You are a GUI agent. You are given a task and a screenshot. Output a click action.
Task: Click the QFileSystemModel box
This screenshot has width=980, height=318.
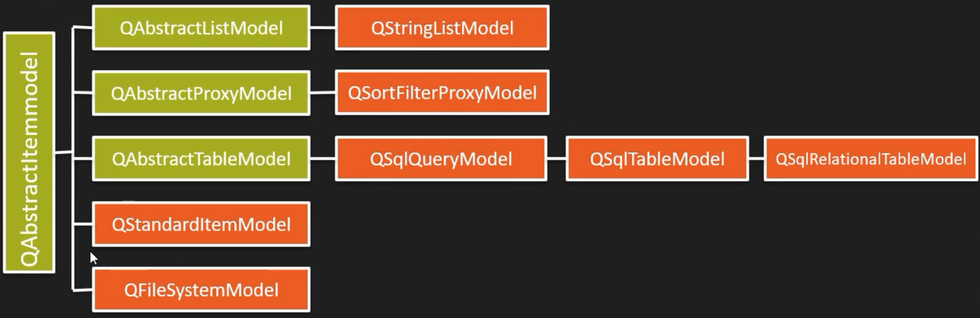tap(201, 290)
